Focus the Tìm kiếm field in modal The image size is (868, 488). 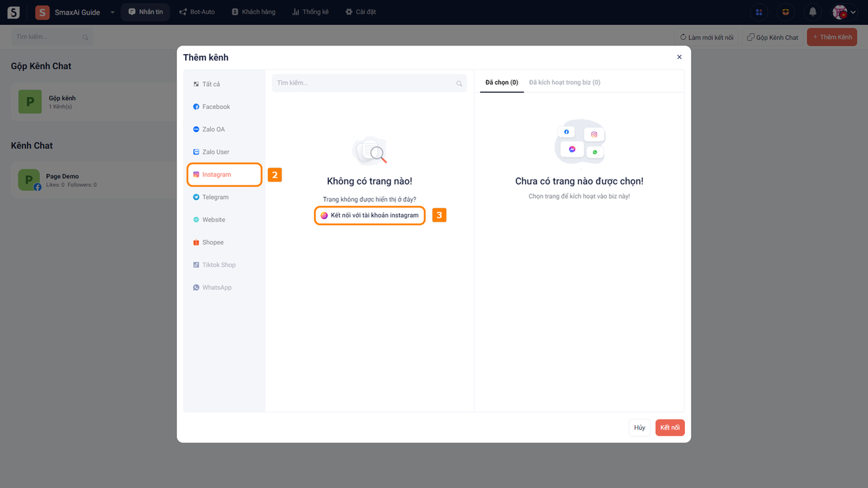pyautogui.click(x=363, y=83)
